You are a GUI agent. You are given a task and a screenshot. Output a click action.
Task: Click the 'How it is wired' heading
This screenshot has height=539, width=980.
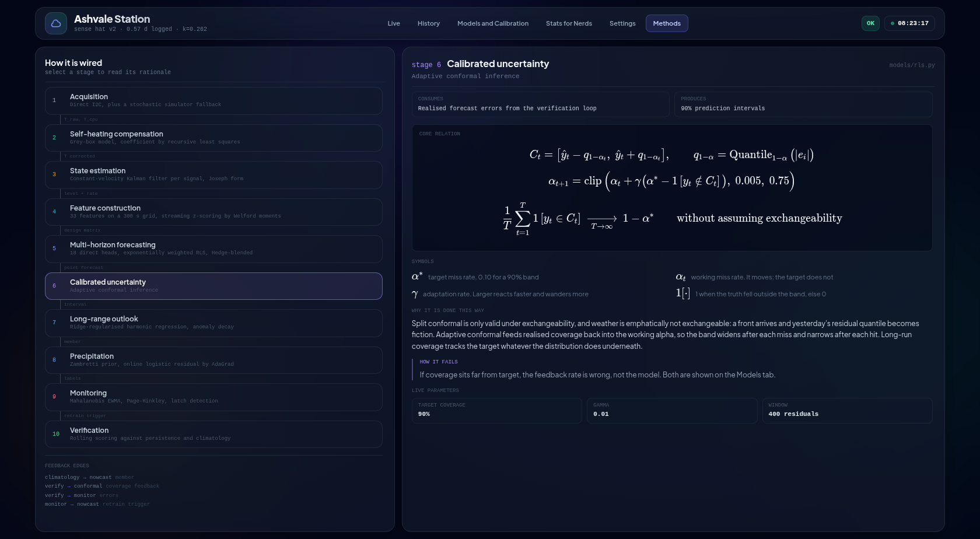[73, 63]
